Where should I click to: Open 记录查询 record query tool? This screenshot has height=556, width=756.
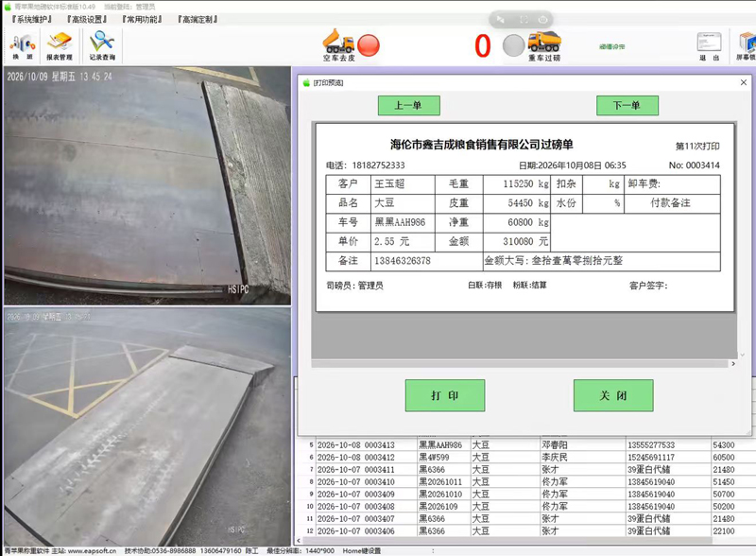102,46
